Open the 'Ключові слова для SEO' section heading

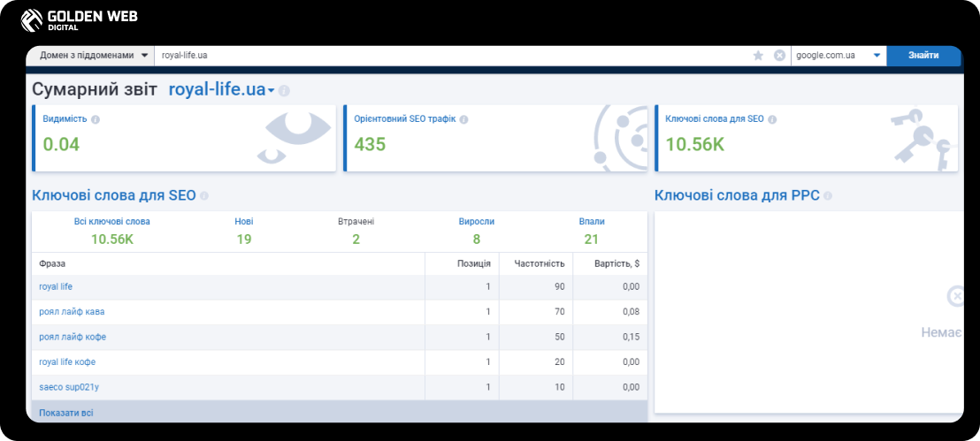[114, 195]
